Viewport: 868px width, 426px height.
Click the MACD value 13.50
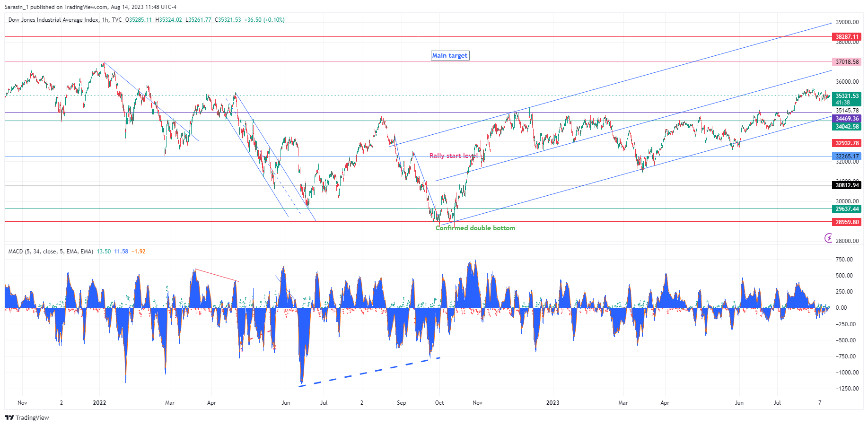(x=104, y=252)
